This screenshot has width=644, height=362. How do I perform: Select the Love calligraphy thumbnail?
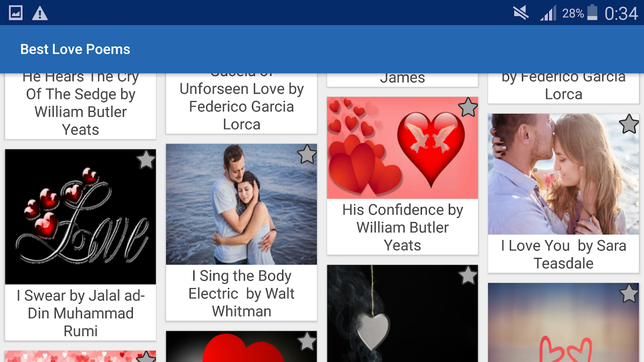point(81,217)
